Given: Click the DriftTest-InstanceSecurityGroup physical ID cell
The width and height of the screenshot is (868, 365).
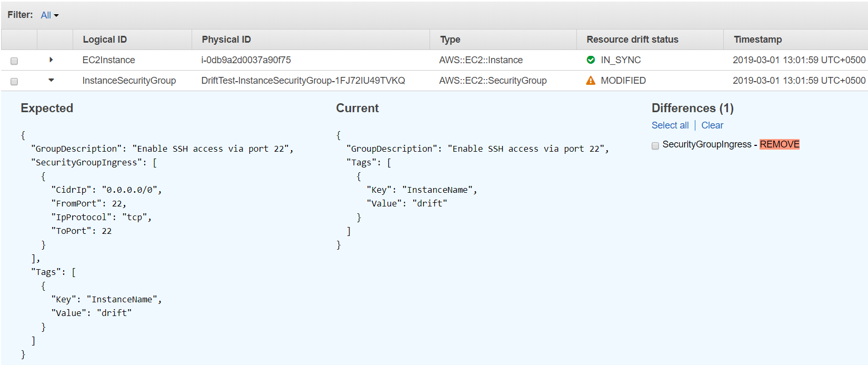Looking at the screenshot, I should point(303,81).
